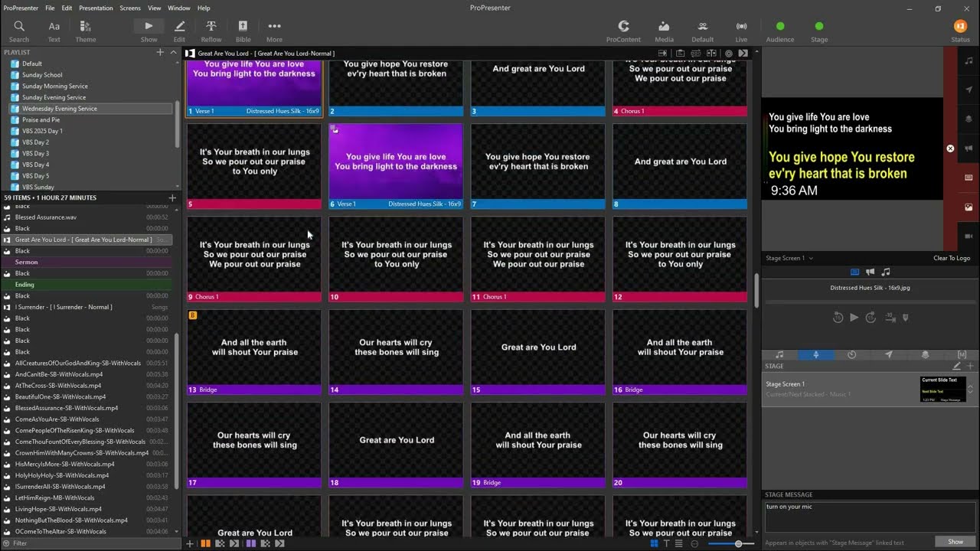Switch to Edit mode

pyautogui.click(x=179, y=31)
